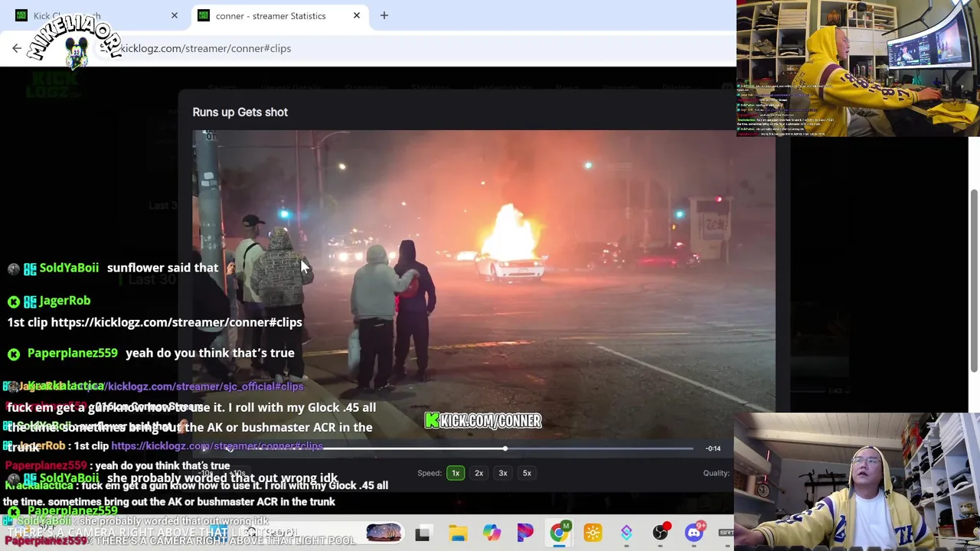Go back with the browser back arrow
Viewport: 980px width, 551px height.
coord(17,48)
